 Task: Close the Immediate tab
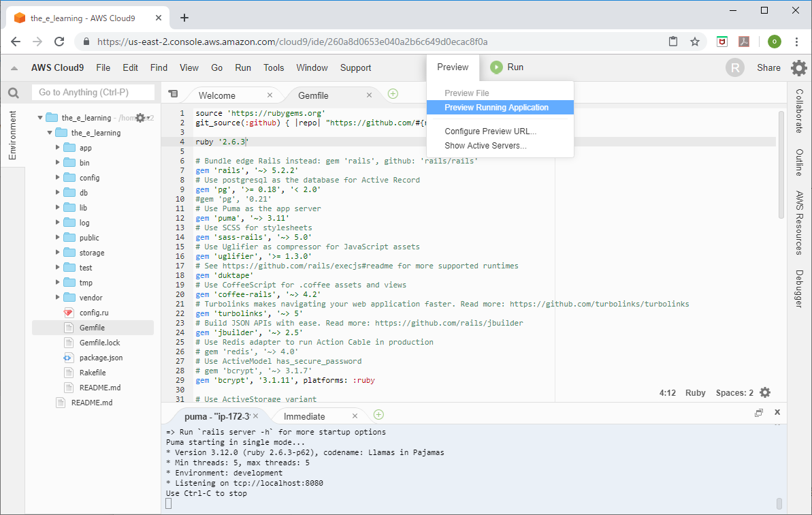355,416
